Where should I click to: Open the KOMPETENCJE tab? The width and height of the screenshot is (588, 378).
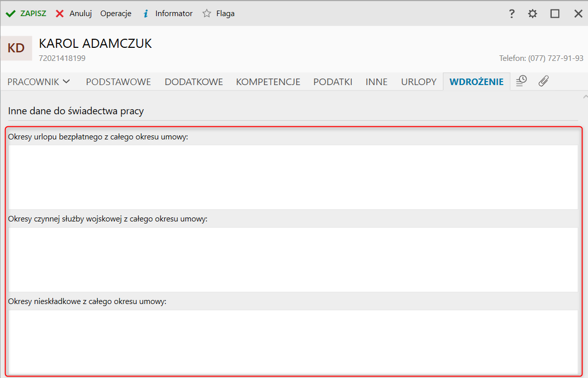(268, 82)
